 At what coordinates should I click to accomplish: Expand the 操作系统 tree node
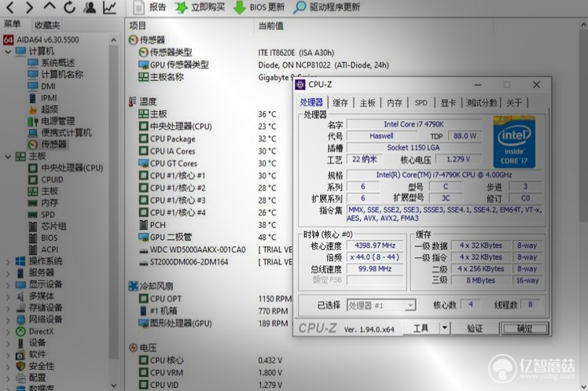click(8, 261)
